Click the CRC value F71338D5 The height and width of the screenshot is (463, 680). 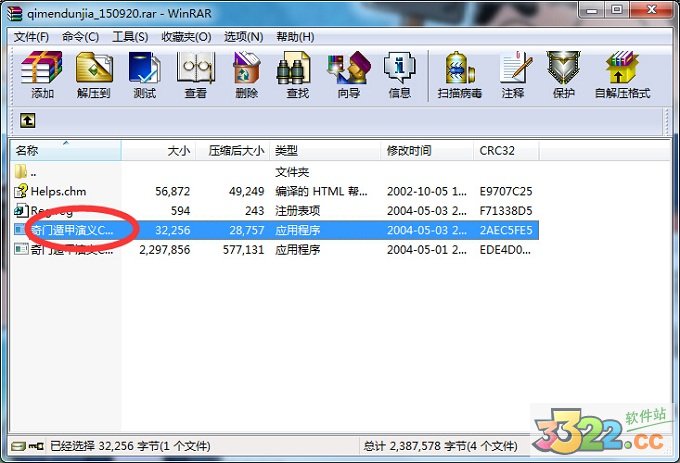click(x=506, y=211)
